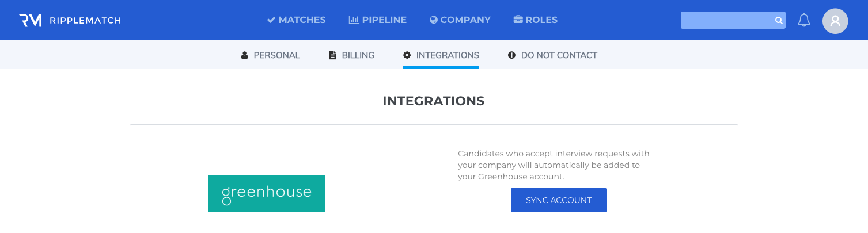The height and width of the screenshot is (233, 868).
Task: Click the magnifying glass search icon
Action: tap(778, 21)
